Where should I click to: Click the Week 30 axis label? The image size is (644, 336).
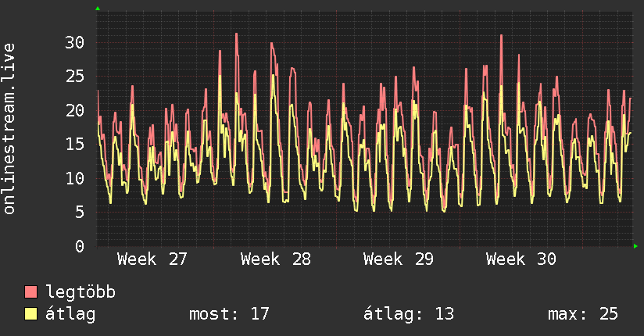[x=521, y=259]
